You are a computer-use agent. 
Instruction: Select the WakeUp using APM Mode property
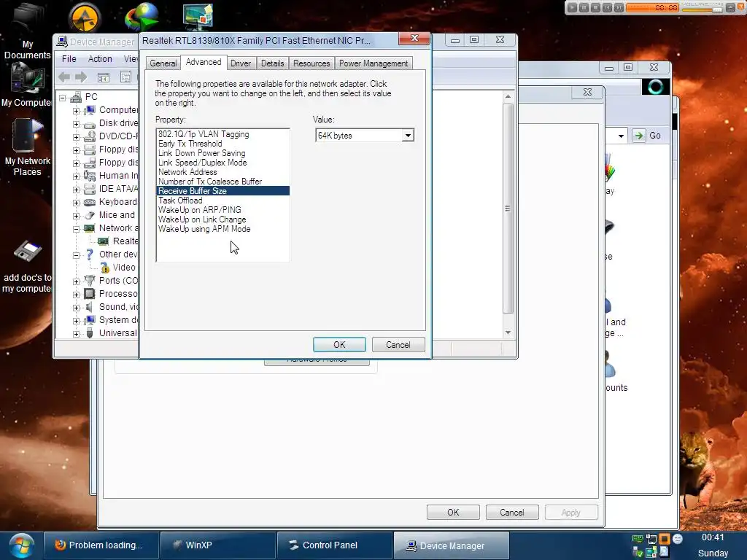coord(222,229)
